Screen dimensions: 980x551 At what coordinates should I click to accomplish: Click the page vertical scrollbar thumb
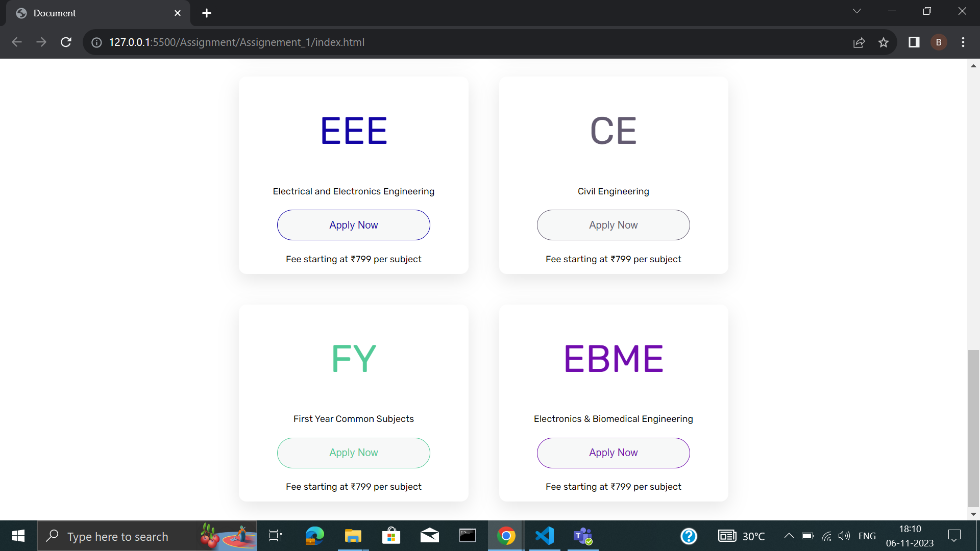[973, 429]
